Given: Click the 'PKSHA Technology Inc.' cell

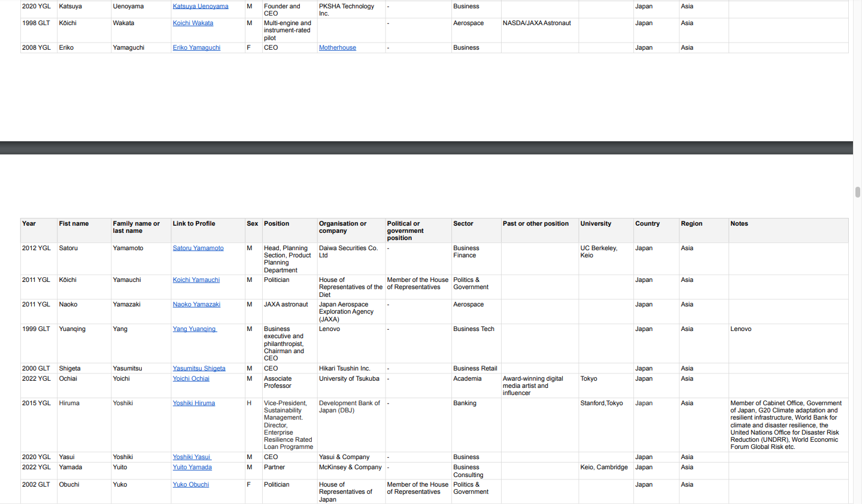Looking at the screenshot, I should click(x=351, y=10).
